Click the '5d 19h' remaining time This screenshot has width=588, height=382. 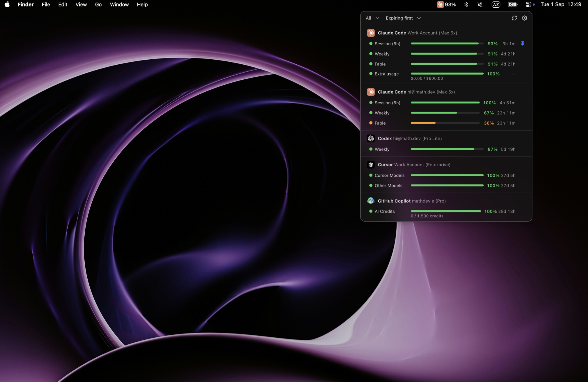508,149
